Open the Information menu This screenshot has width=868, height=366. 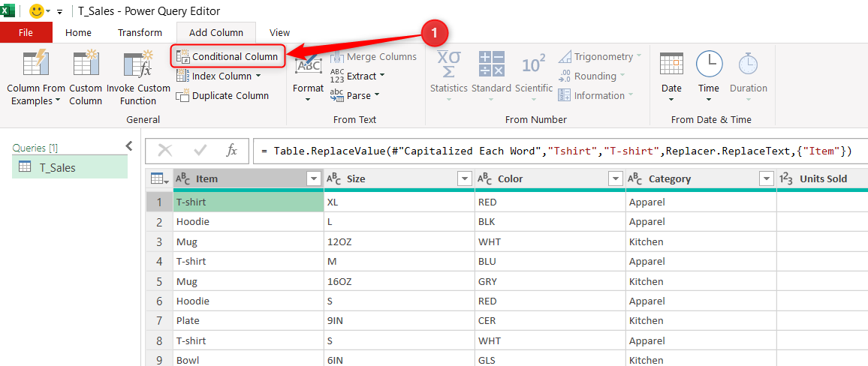tap(595, 96)
